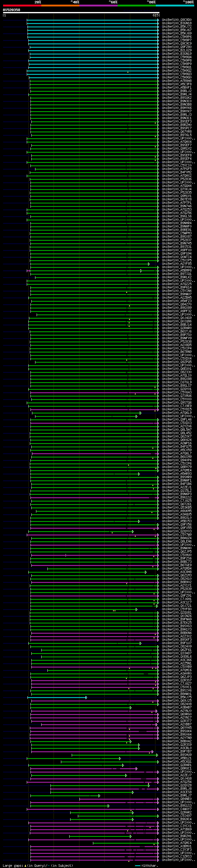
Task: Select the UniRef100_B9RZH1 label
Action: pos(177,836)
